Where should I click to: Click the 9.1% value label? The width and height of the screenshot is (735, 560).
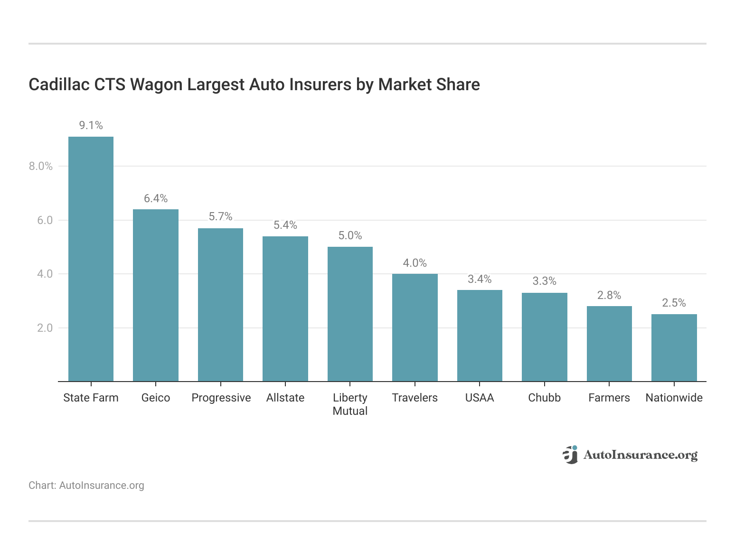point(91,125)
